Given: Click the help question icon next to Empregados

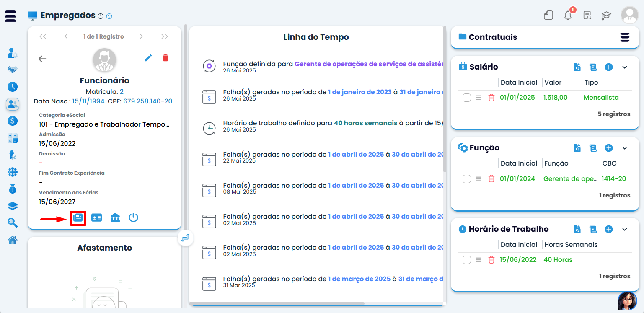Looking at the screenshot, I should [109, 16].
